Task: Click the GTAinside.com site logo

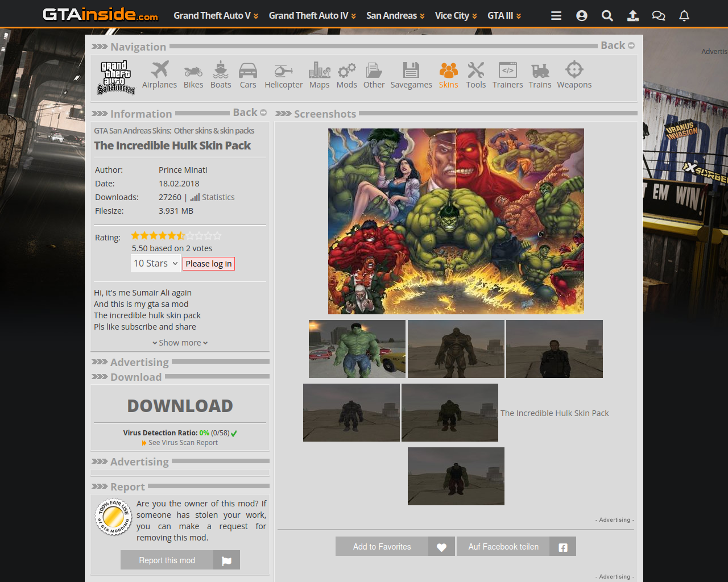Action: coord(101,14)
